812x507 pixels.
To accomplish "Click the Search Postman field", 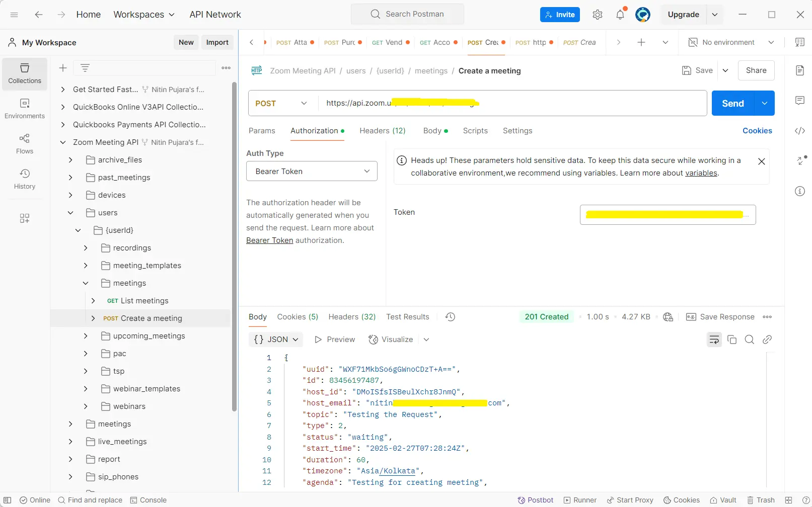I will (x=407, y=14).
